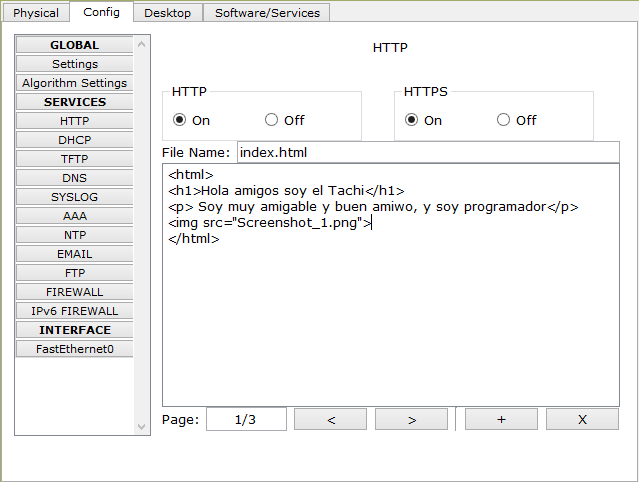Click sidebar scrollbar up arrow
The image size is (639, 482).
click(141, 44)
